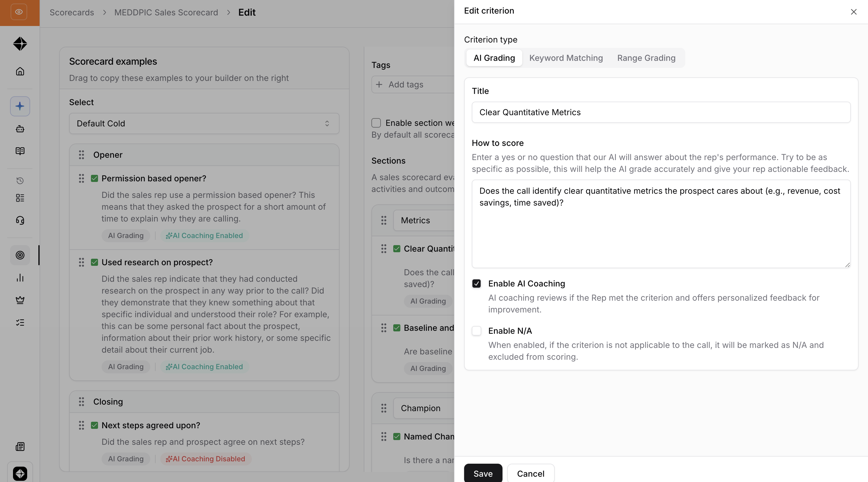Open the Default Cold examples dropdown
Image resolution: width=868 pixels, height=482 pixels.
(x=204, y=123)
